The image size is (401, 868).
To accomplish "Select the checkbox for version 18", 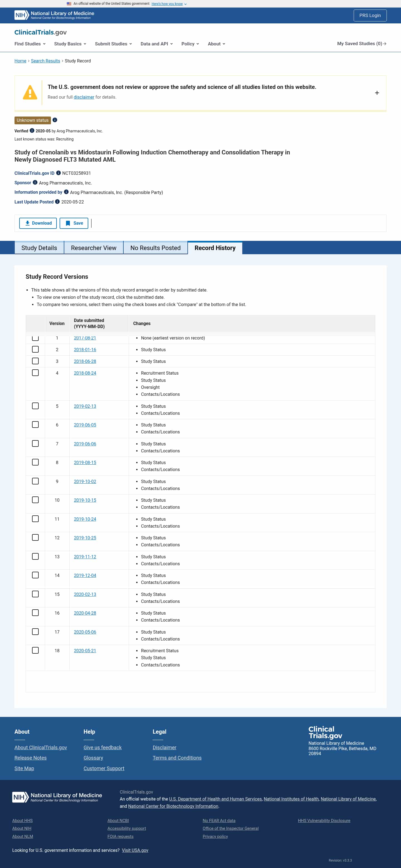I will tap(35, 650).
